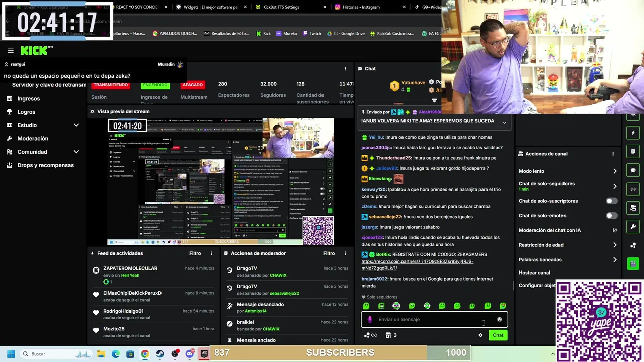This screenshot has height=362, width=644.
Task: Click the broadcast signal icon in right rail
Action: [633, 189]
